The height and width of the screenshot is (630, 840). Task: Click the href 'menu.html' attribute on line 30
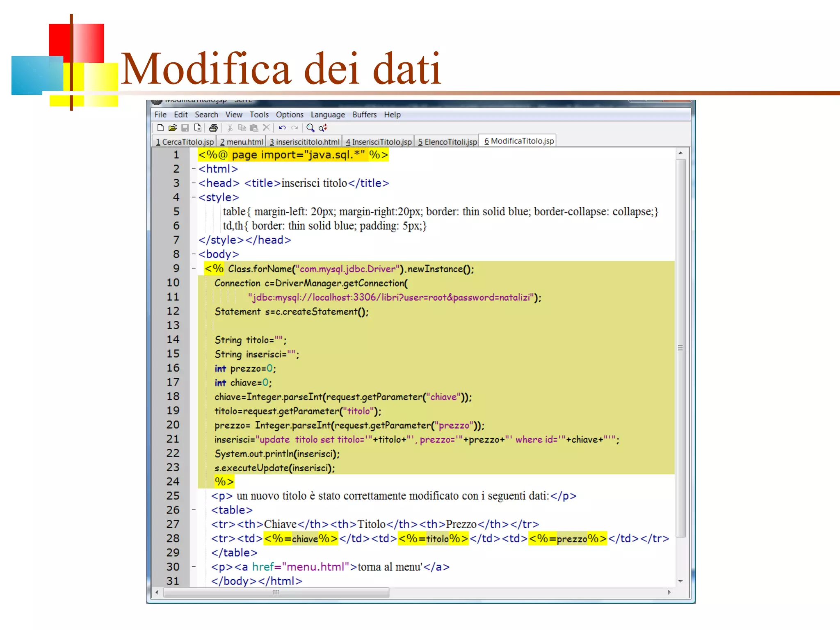pyautogui.click(x=300, y=567)
